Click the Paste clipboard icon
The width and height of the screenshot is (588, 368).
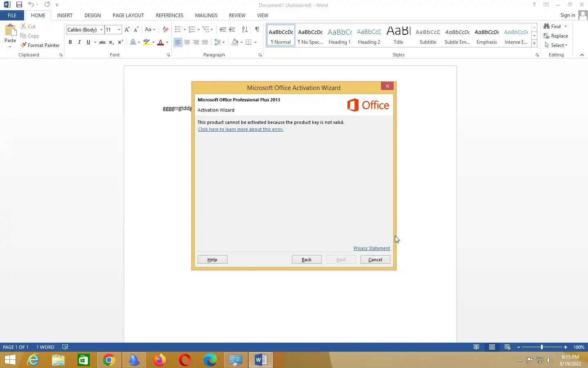coord(10,31)
